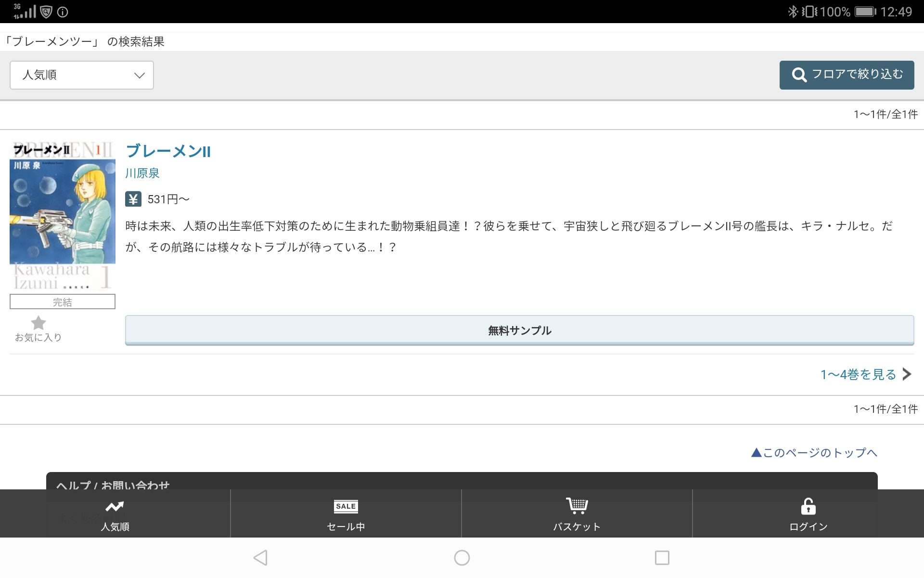The image size is (924, 578).
Task: Jump to このページのトップへ link
Action: 814,453
